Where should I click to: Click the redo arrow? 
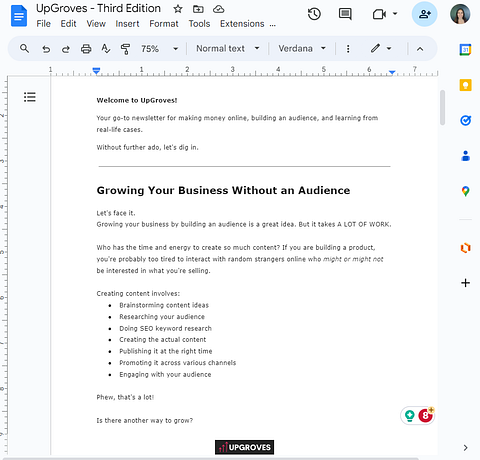[66, 49]
